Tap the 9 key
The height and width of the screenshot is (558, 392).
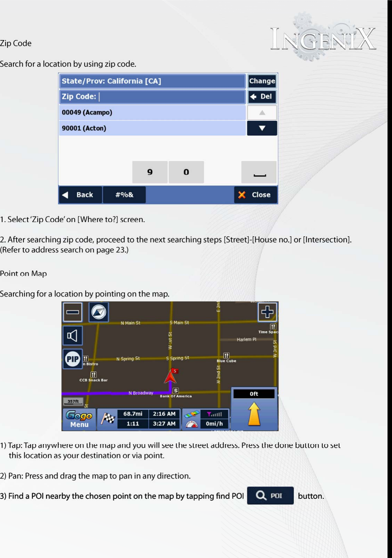(150, 172)
